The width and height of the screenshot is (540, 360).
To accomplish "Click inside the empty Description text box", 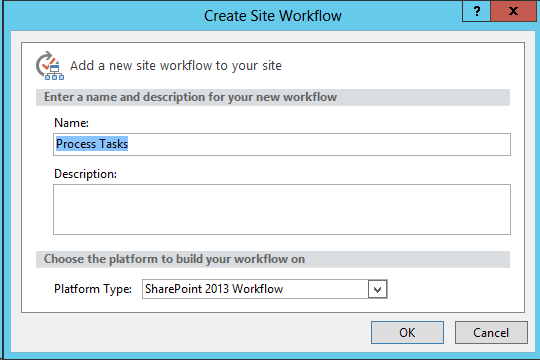I will [282, 209].
